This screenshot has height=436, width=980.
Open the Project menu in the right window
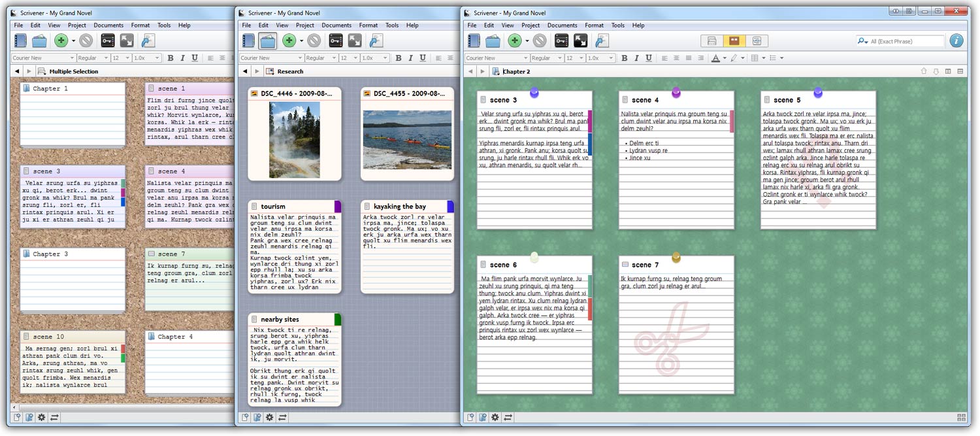[x=531, y=25]
